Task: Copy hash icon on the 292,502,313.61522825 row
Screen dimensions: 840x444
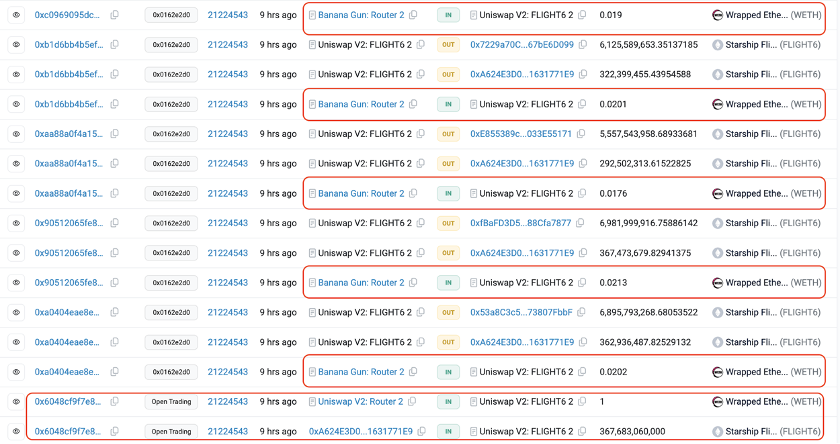Action: [114, 163]
